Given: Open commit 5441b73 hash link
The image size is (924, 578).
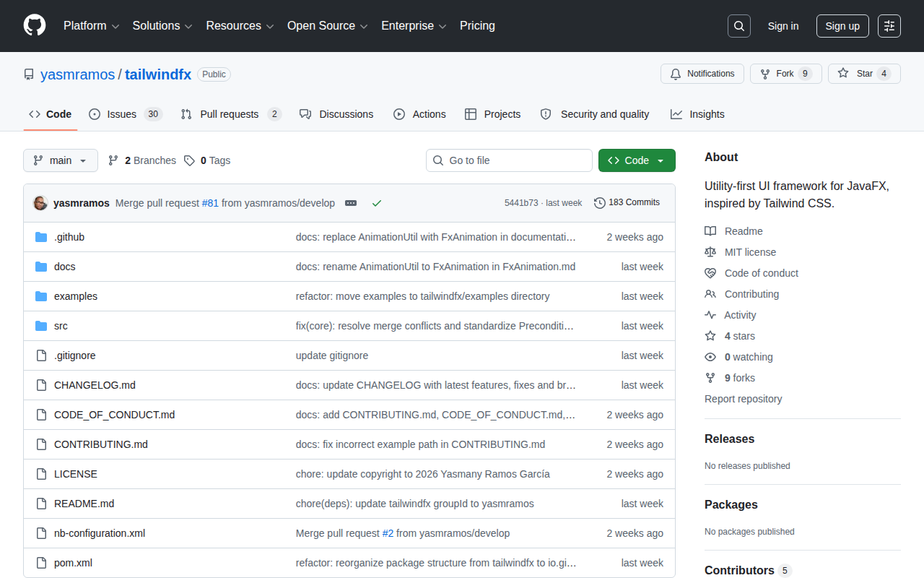Looking at the screenshot, I should click(521, 203).
